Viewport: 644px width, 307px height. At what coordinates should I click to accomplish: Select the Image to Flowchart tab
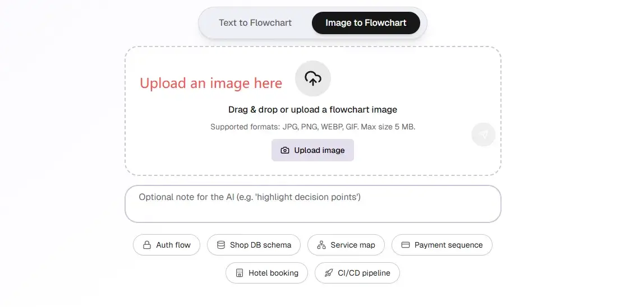[x=366, y=23]
